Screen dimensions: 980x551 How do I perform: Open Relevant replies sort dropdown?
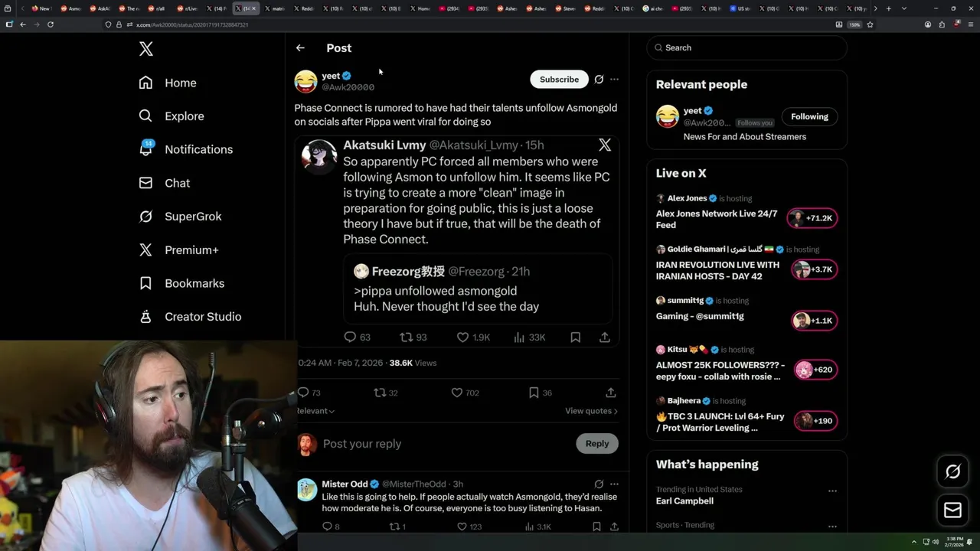(x=315, y=411)
